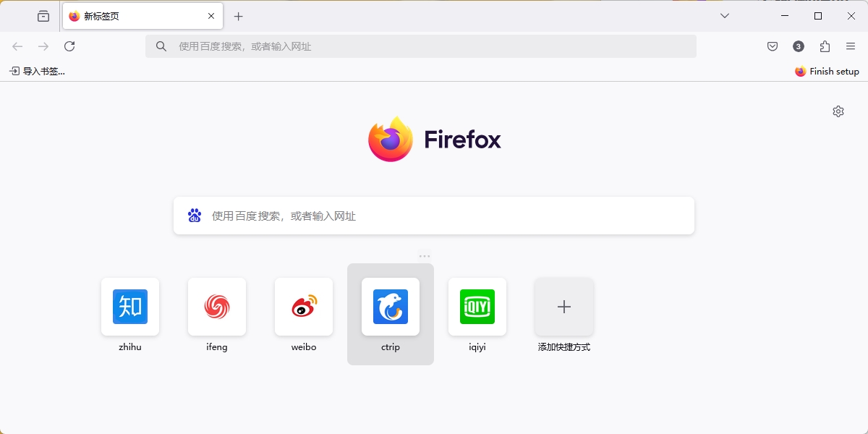Open new tab page settings gear
Screen dimensions: 868x434
(838, 111)
